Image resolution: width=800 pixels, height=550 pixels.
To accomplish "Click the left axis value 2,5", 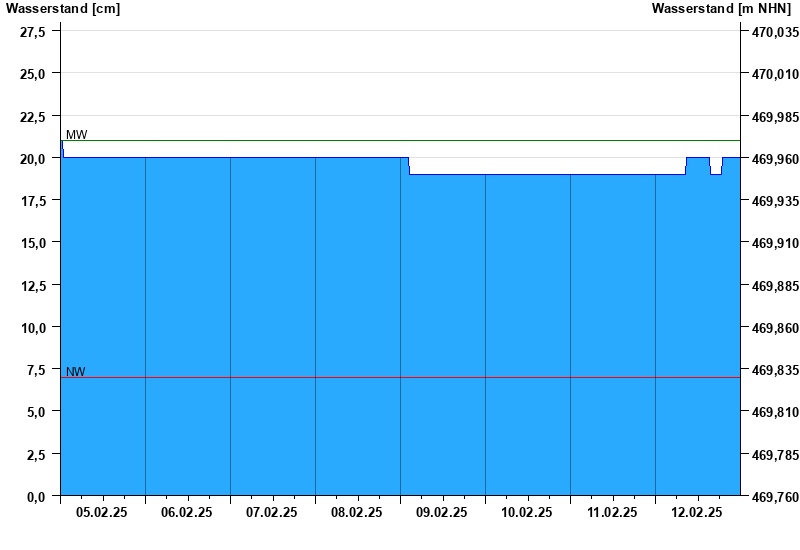I will pos(36,454).
